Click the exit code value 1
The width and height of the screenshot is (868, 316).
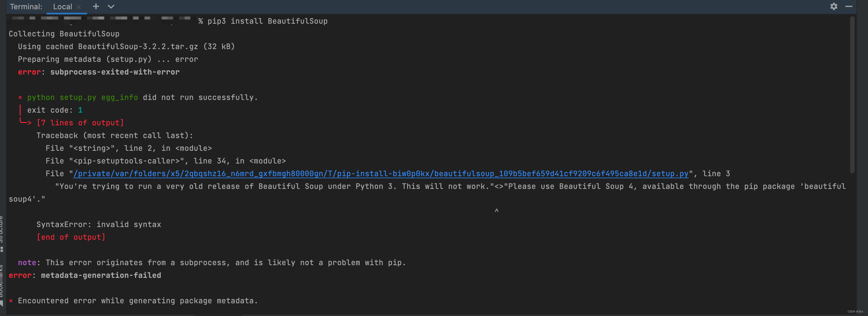(81, 110)
